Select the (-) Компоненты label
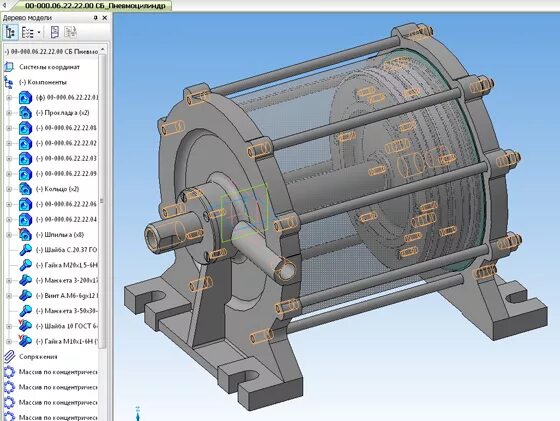The width and height of the screenshot is (560, 421). click(42, 82)
